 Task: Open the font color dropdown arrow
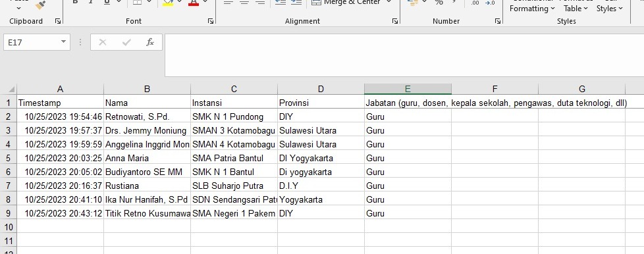click(205, 2)
